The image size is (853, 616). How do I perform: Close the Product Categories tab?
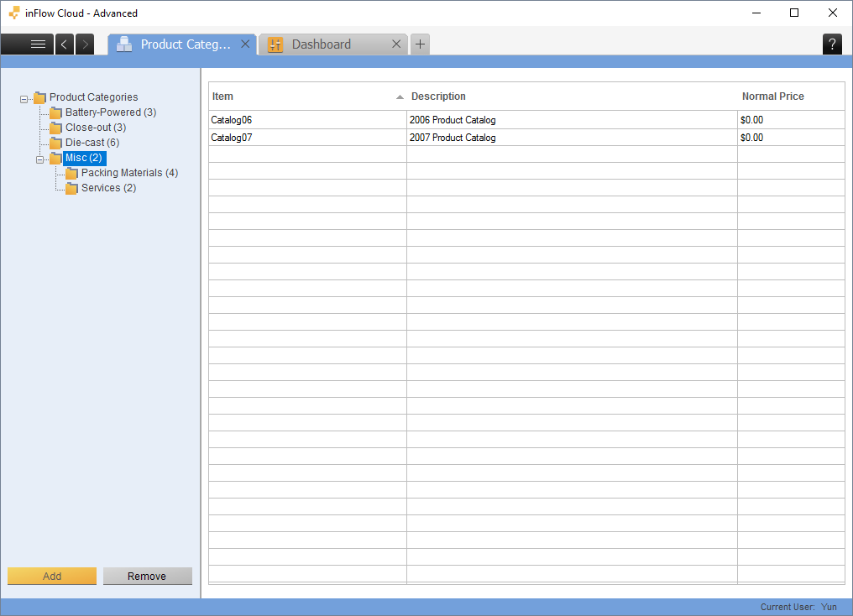245,44
